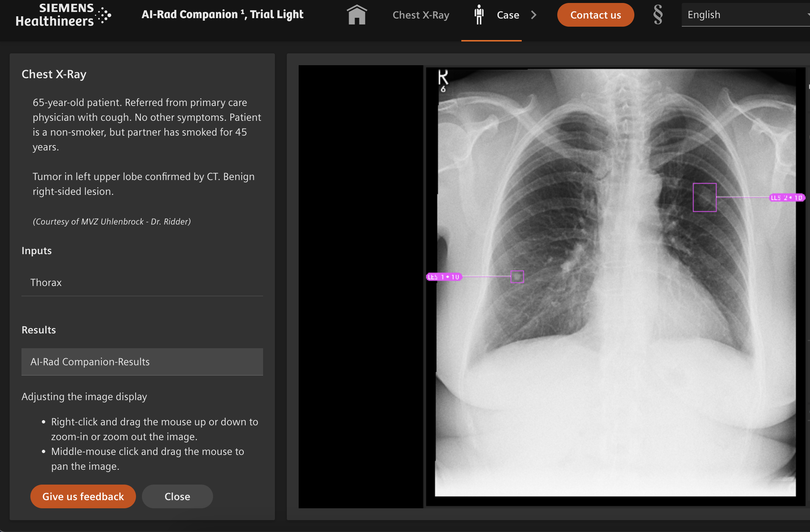Image resolution: width=810 pixels, height=532 pixels.
Task: Expand the AI-Rad Companion-Results section
Action: click(x=142, y=362)
